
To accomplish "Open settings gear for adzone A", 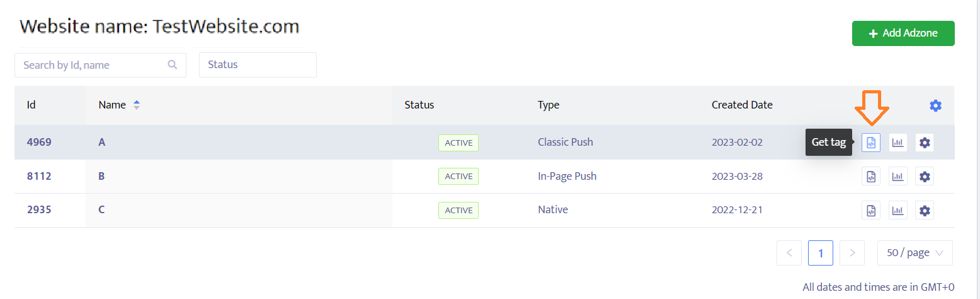I will (925, 143).
